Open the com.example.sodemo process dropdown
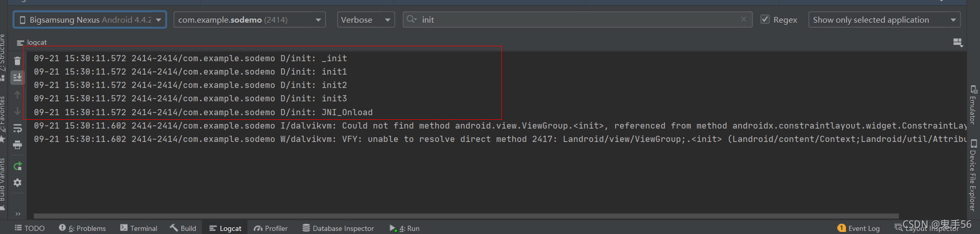980x234 pixels. click(250, 20)
